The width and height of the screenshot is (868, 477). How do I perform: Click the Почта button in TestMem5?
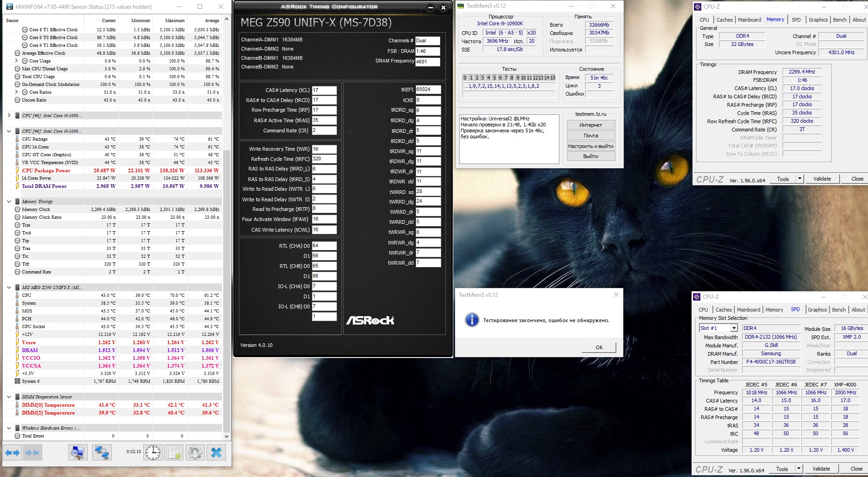[x=591, y=136]
